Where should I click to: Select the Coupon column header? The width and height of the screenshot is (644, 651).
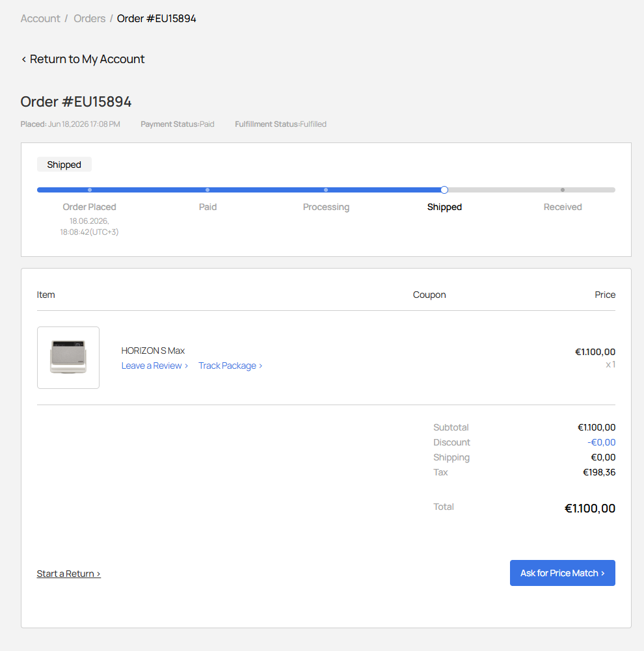pos(429,295)
